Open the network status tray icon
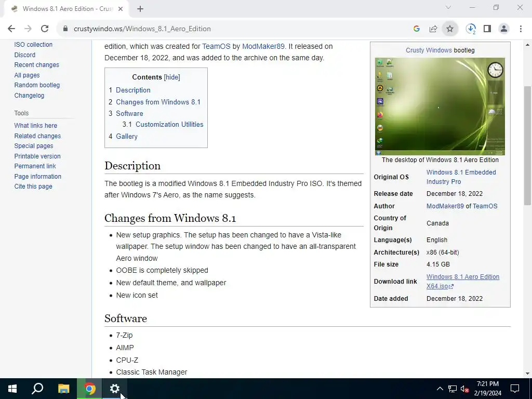532x399 pixels. pos(453,389)
